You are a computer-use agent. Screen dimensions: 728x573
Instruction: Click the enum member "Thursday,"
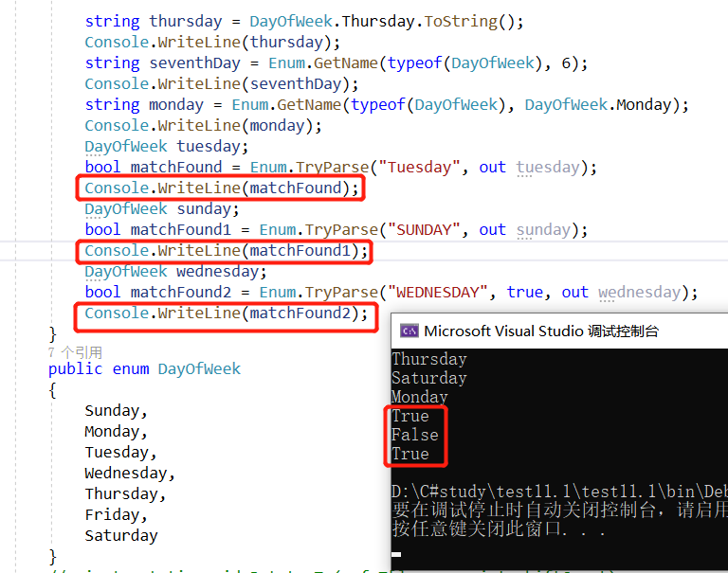tap(125, 494)
